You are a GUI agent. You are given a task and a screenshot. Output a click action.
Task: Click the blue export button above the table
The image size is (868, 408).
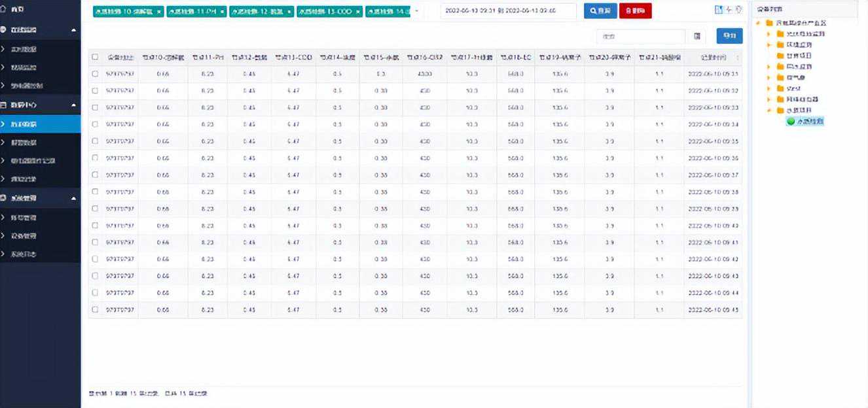(x=729, y=37)
